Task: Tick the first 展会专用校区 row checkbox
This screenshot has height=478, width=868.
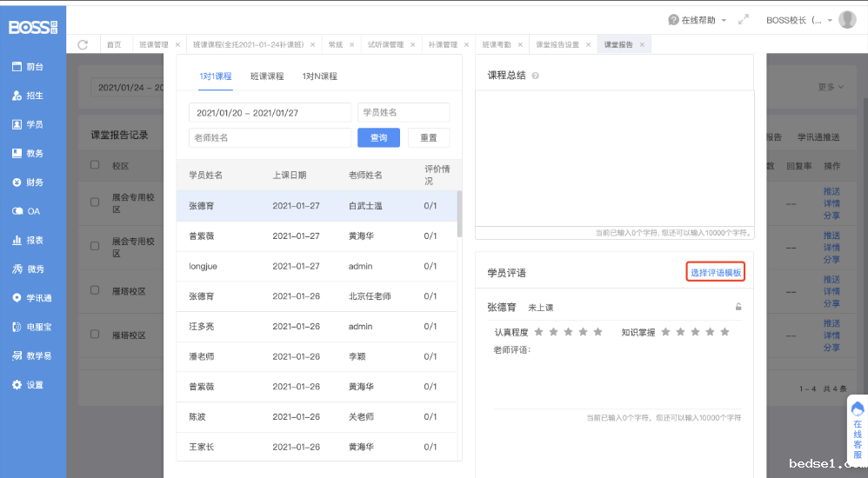Action: pyautogui.click(x=95, y=202)
